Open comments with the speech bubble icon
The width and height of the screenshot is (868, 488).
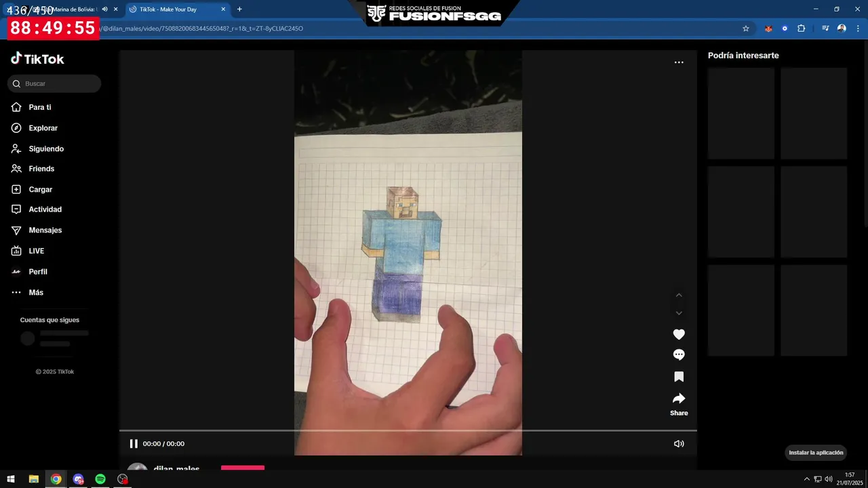(679, 355)
